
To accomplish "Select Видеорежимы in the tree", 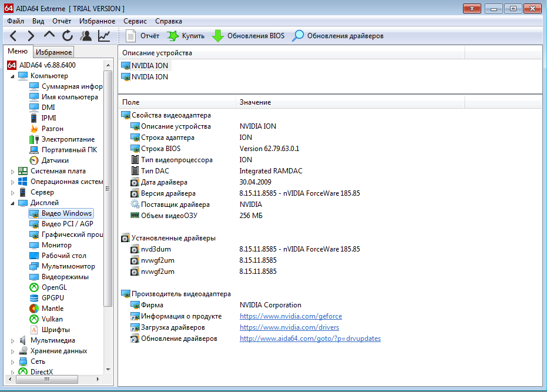I will pos(59,277).
